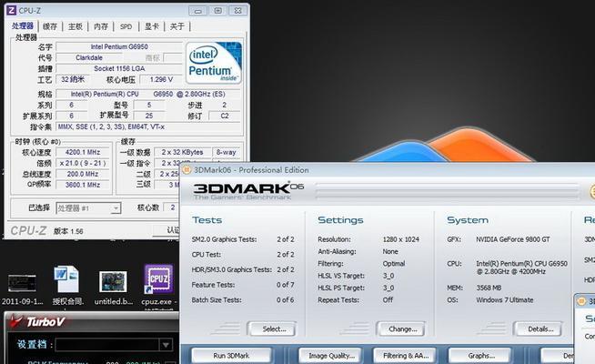The width and height of the screenshot is (595, 364).
Task: Click the 3568 MB memory value
Action: pos(489,288)
